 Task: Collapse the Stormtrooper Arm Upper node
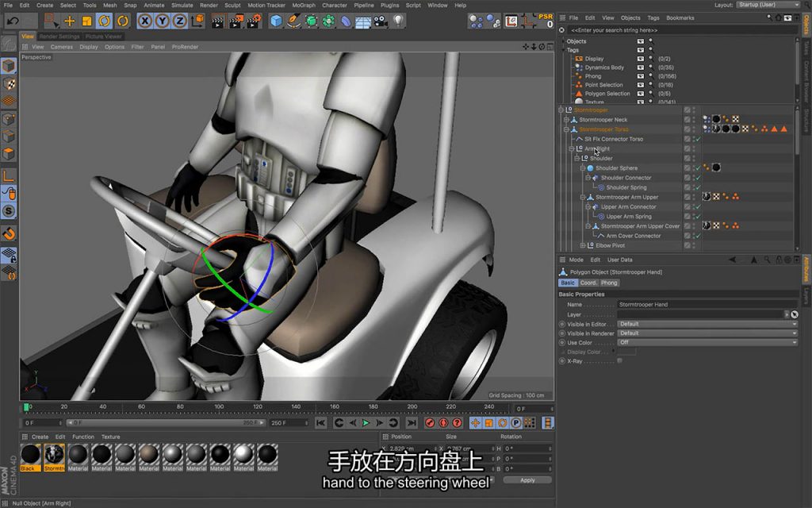click(x=583, y=197)
